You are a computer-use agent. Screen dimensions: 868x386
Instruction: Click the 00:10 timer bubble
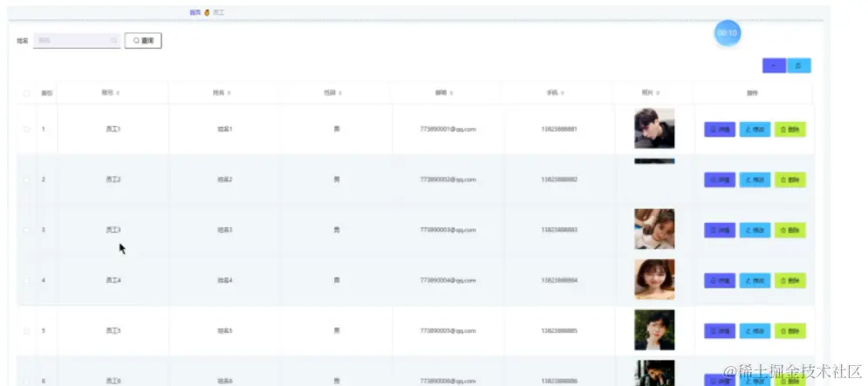(x=727, y=33)
